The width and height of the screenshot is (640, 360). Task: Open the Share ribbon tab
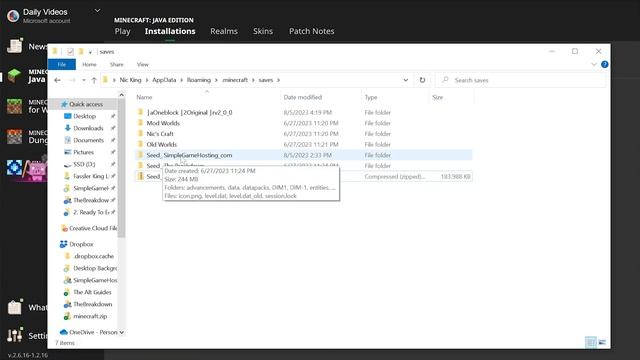tap(116, 64)
